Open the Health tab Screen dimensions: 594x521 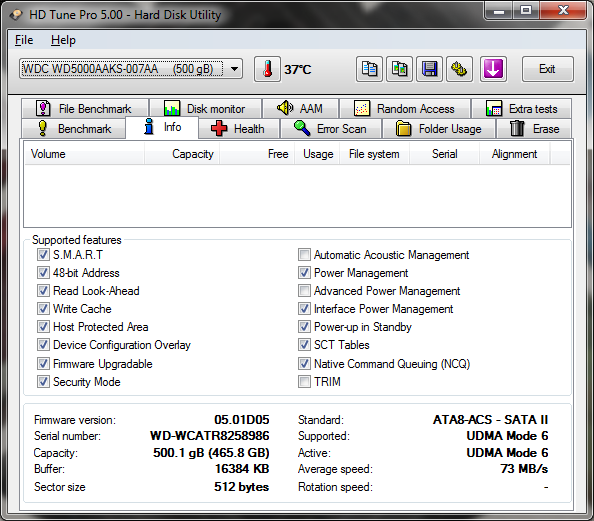(x=239, y=129)
